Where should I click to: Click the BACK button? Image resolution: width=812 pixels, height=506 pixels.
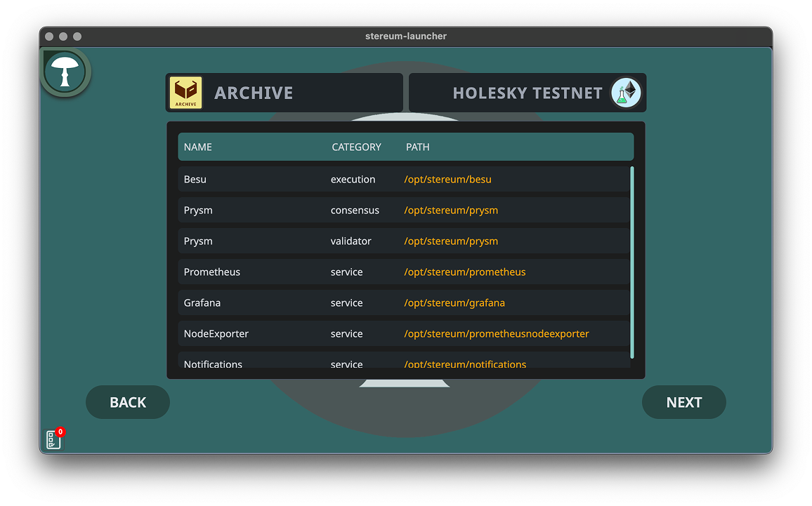128,402
